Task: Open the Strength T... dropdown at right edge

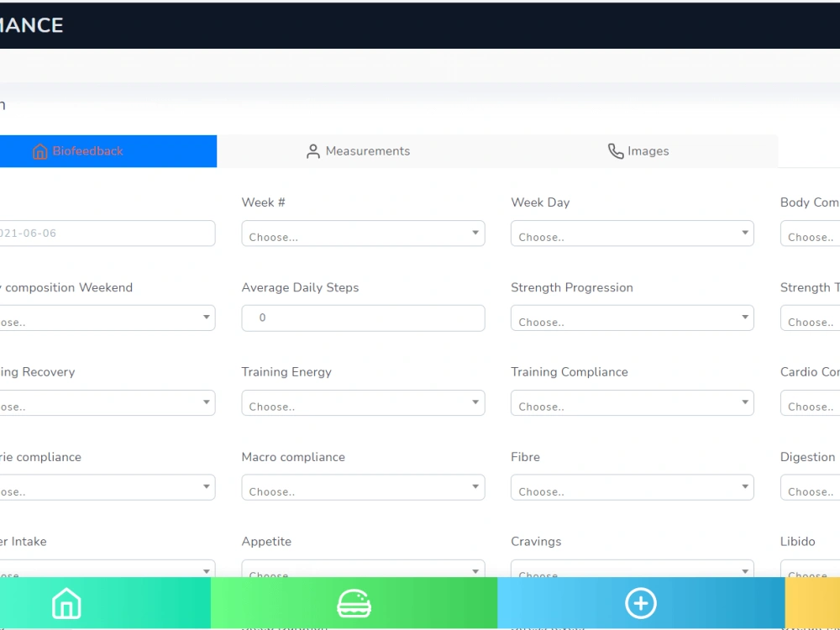Action: tap(810, 318)
